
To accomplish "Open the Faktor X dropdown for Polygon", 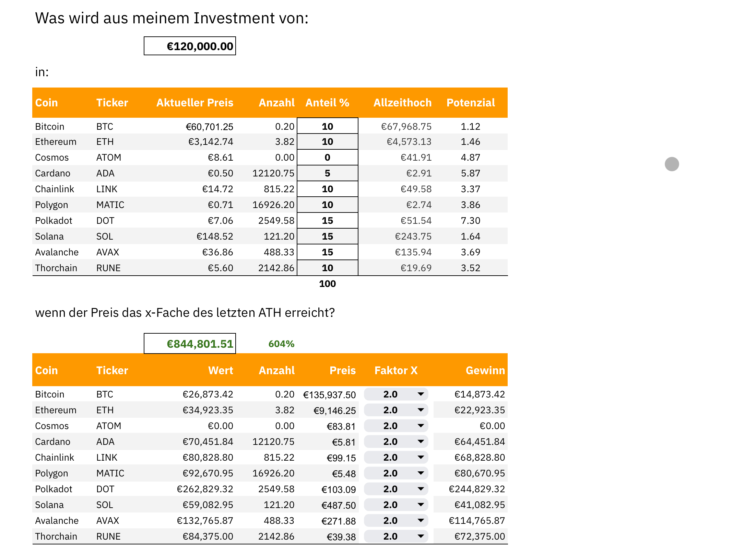I will (x=396, y=473).
